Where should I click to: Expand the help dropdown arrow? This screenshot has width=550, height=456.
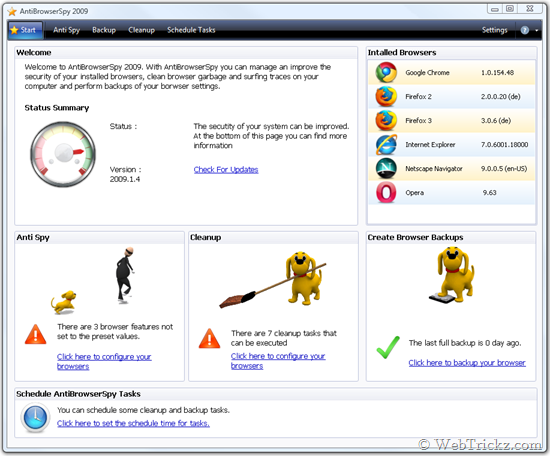pyautogui.click(x=536, y=31)
